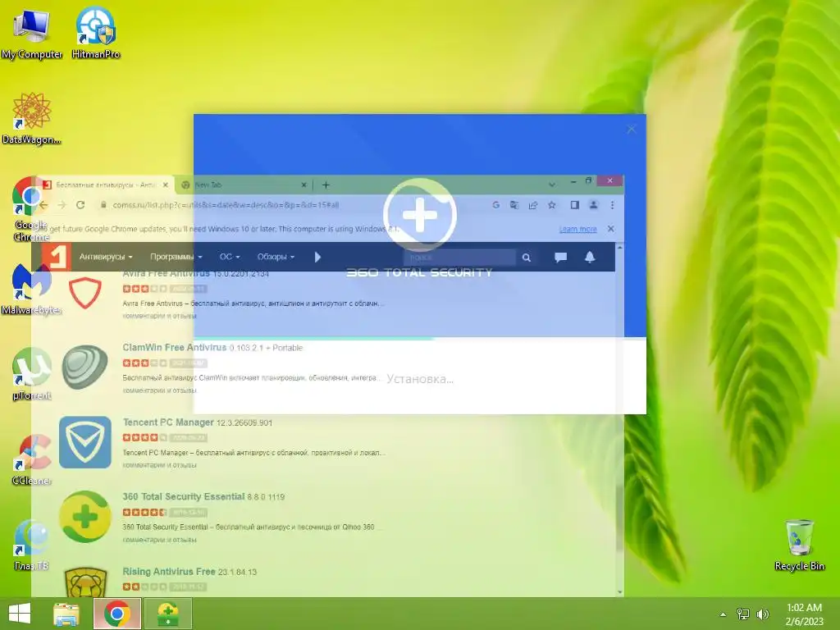
Task: Click the Avira shield thumbnail
Action: 84,293
